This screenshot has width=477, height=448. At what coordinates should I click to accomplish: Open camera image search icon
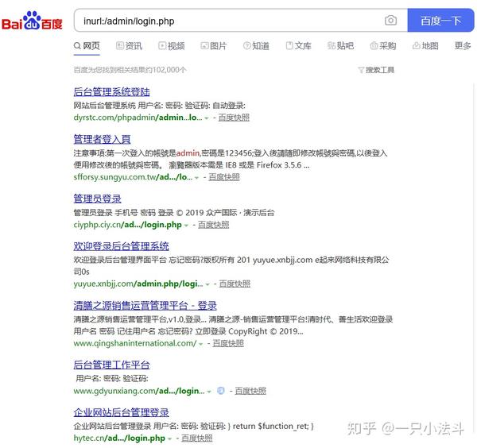(390, 21)
